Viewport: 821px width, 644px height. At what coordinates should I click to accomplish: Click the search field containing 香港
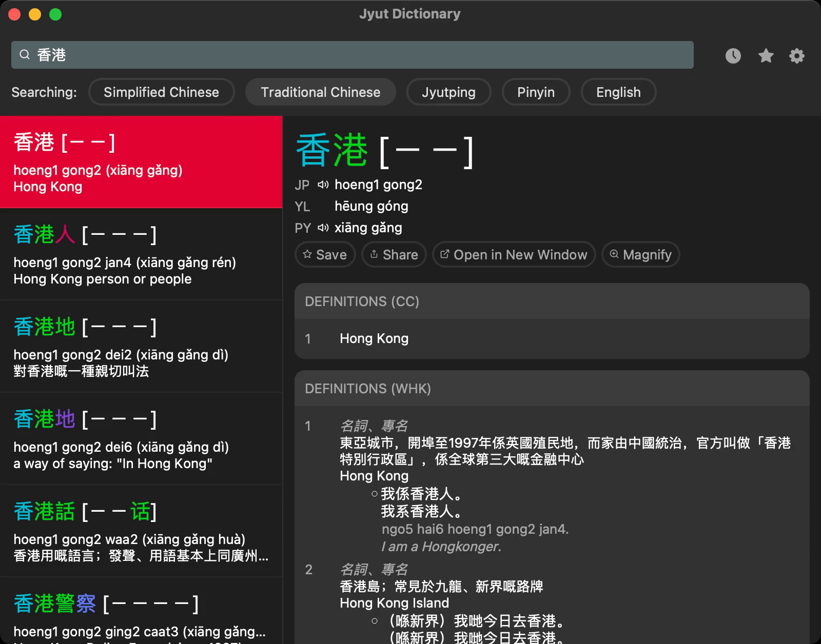(x=353, y=55)
